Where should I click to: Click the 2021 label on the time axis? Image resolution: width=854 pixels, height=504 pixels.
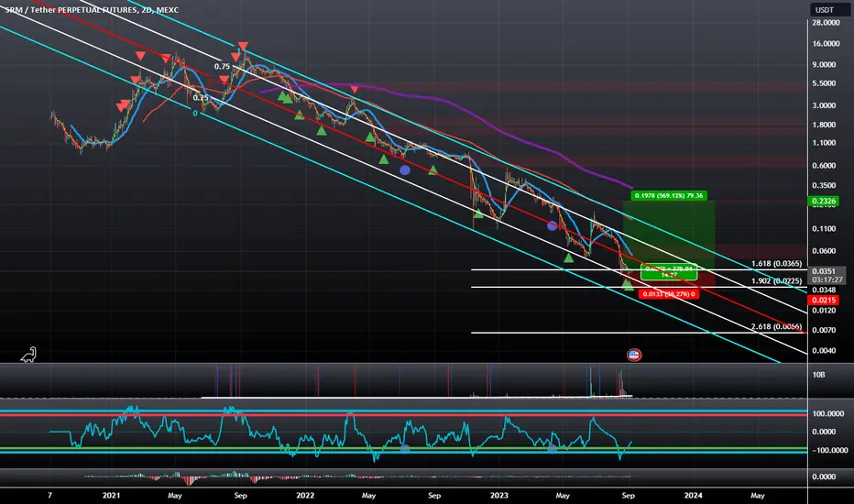coord(111,495)
